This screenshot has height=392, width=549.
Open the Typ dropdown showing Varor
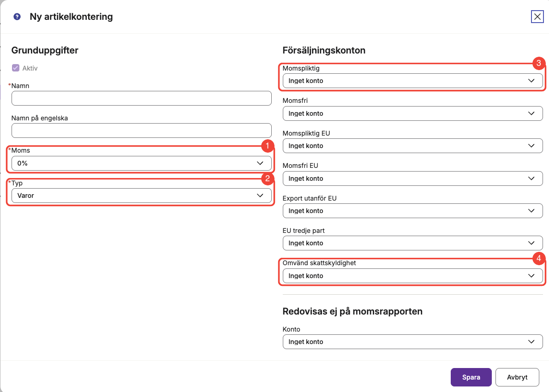tap(142, 196)
